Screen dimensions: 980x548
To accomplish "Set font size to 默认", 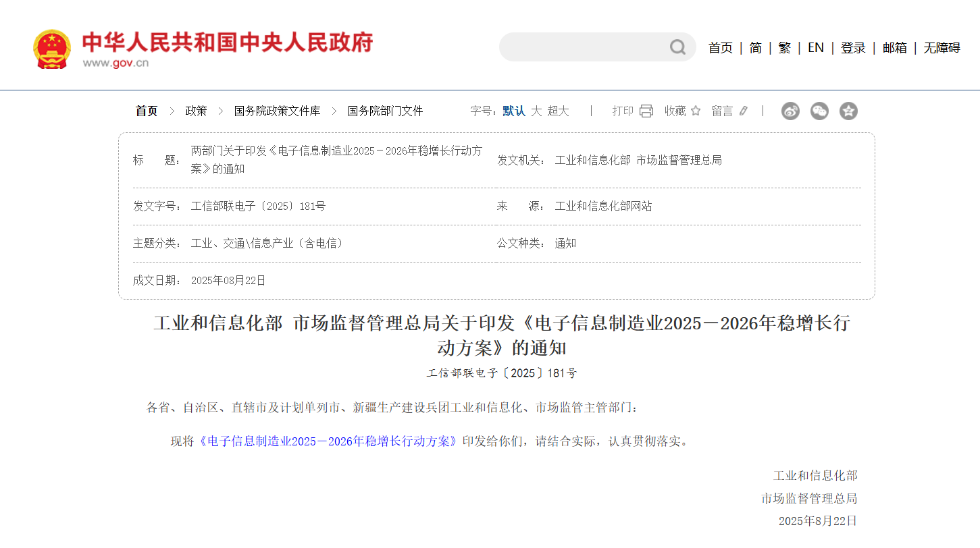I will (x=513, y=111).
